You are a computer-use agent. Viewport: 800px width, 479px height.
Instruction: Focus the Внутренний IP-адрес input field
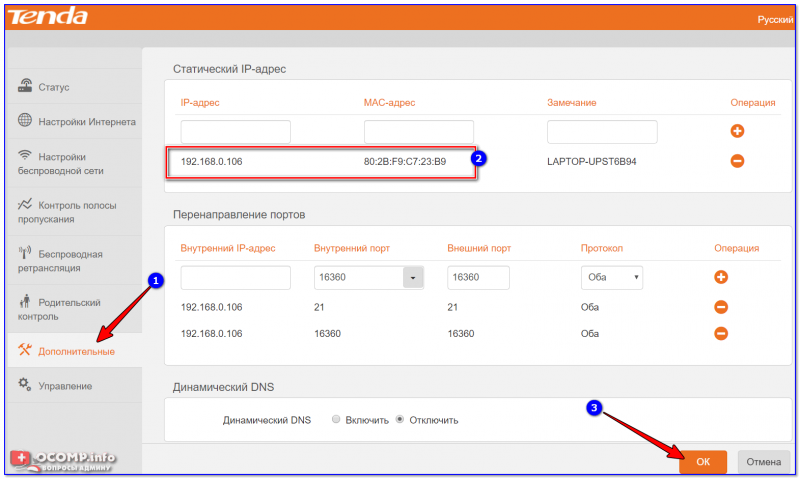(x=236, y=278)
